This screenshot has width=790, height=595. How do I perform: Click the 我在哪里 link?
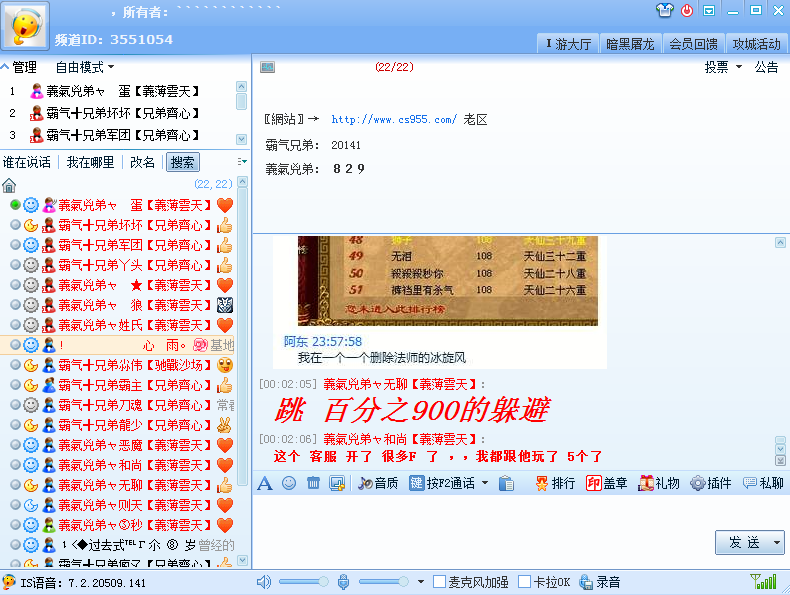point(91,162)
